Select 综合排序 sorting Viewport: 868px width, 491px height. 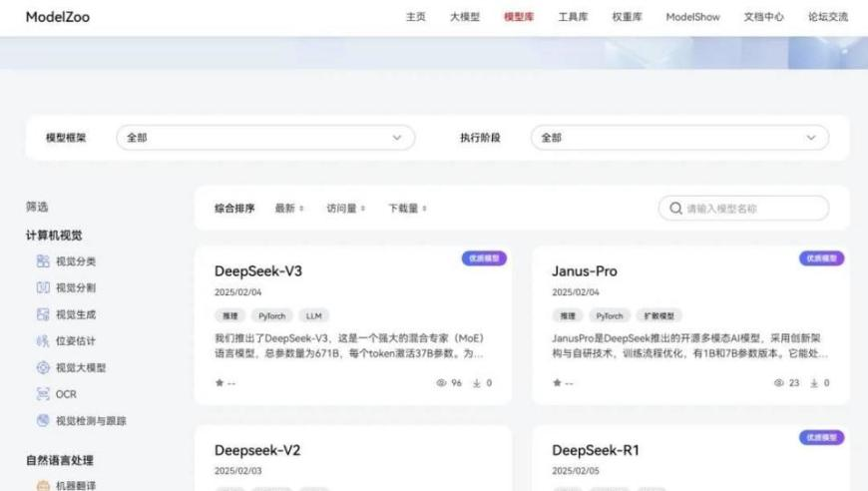pos(234,209)
